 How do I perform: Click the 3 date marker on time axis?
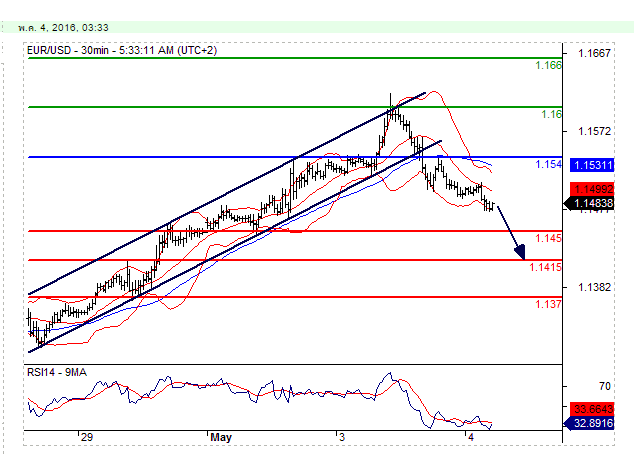(x=341, y=438)
